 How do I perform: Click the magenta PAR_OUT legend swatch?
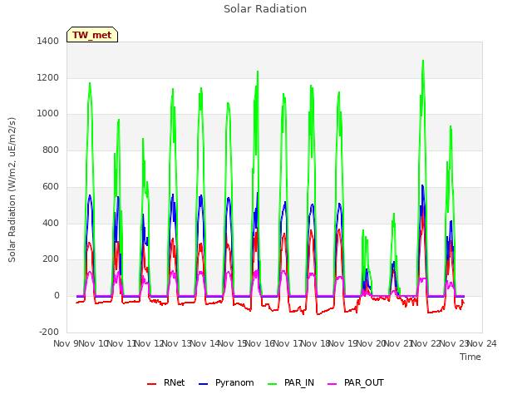(332, 384)
